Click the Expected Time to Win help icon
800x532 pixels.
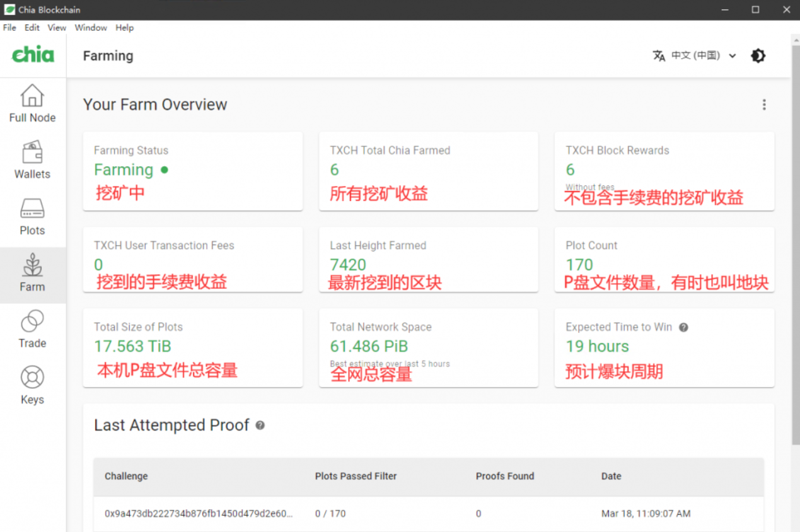pyautogui.click(x=683, y=327)
